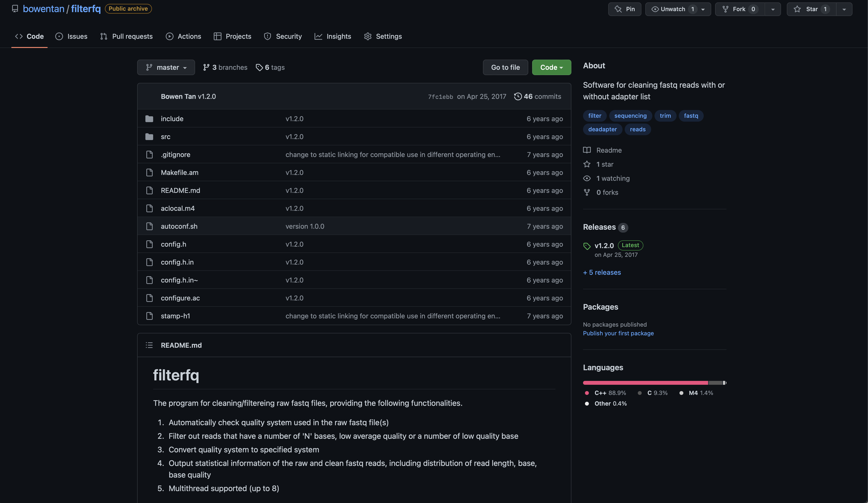Screen dimensions: 868x503
Task: Expand the green Code dropdown button
Action: click(x=552, y=68)
